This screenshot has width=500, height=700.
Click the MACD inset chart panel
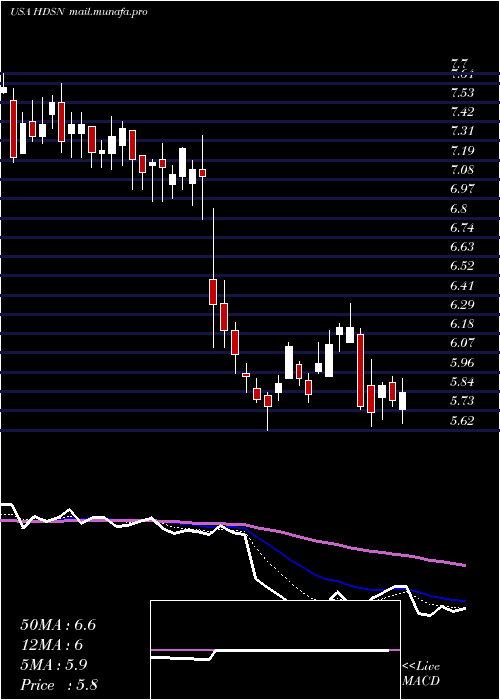point(275,650)
